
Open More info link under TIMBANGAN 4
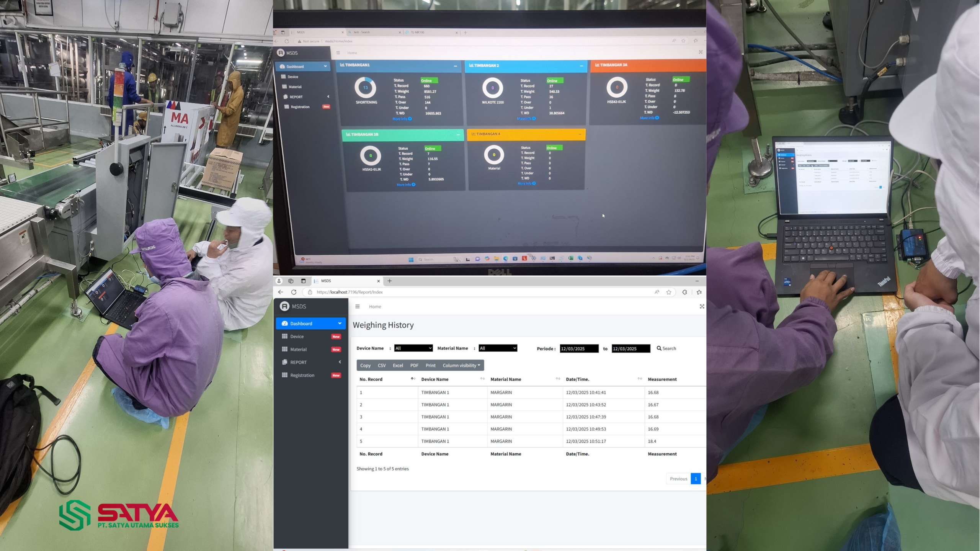pos(526,183)
